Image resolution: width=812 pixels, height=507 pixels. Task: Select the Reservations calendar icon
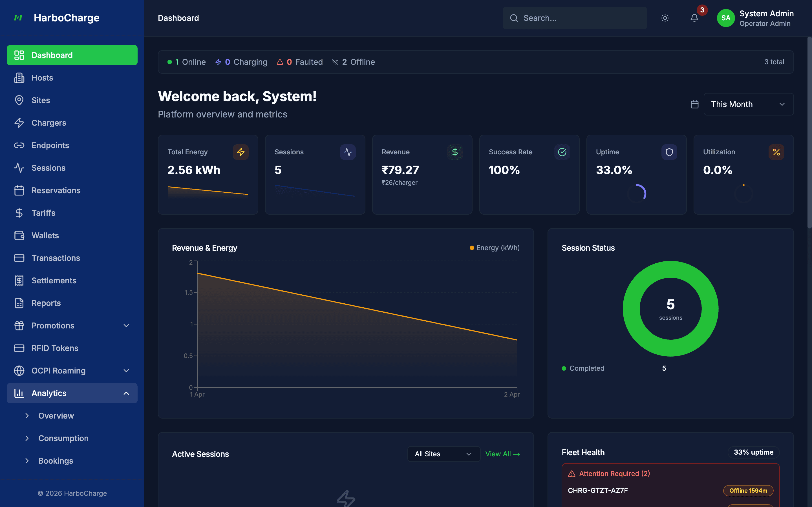(x=19, y=190)
